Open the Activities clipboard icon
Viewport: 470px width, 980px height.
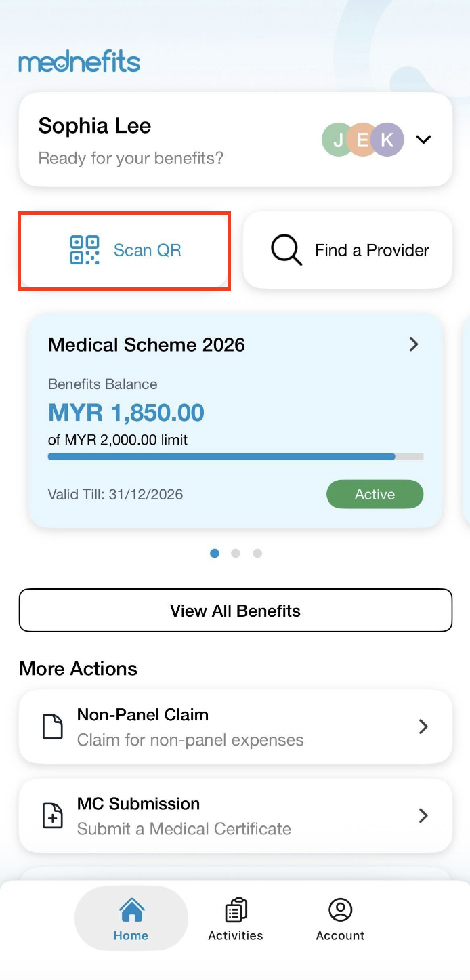point(236,910)
